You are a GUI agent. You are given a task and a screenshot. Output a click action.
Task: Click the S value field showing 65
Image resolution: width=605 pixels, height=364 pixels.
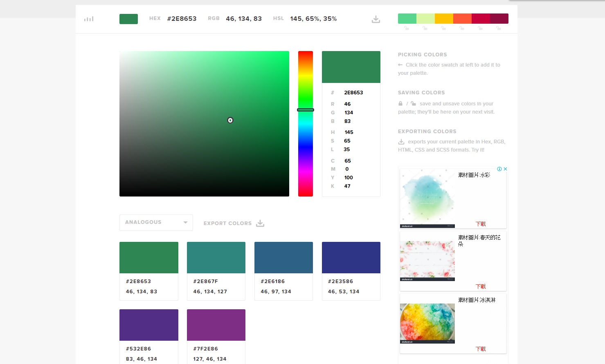coord(347,141)
